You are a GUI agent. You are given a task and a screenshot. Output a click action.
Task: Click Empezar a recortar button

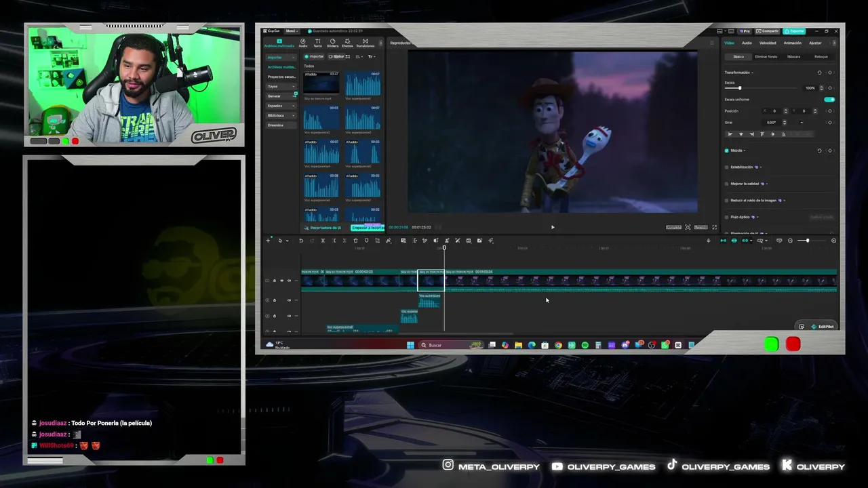(x=368, y=228)
